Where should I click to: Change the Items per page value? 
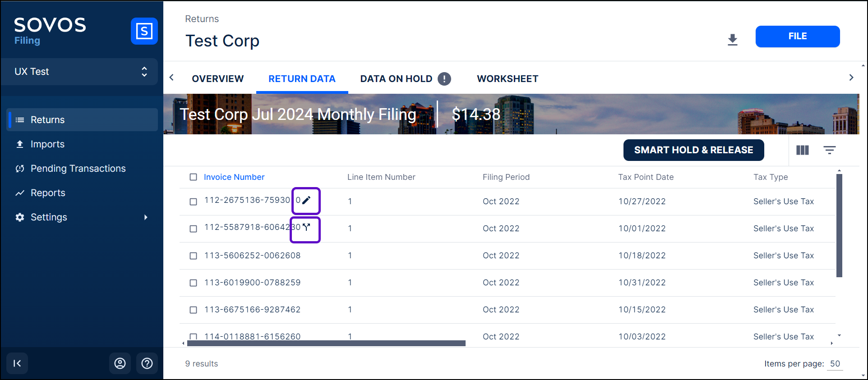[835, 364]
